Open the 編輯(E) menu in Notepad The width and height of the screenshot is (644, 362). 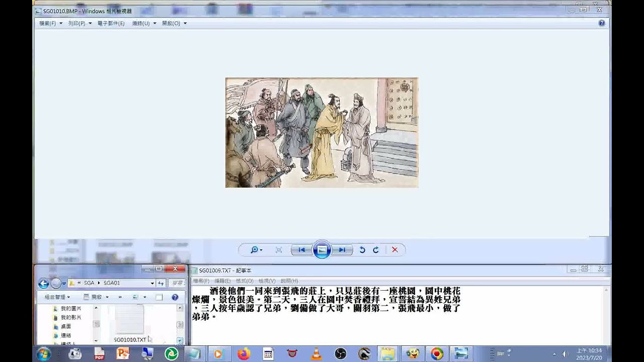point(222,281)
